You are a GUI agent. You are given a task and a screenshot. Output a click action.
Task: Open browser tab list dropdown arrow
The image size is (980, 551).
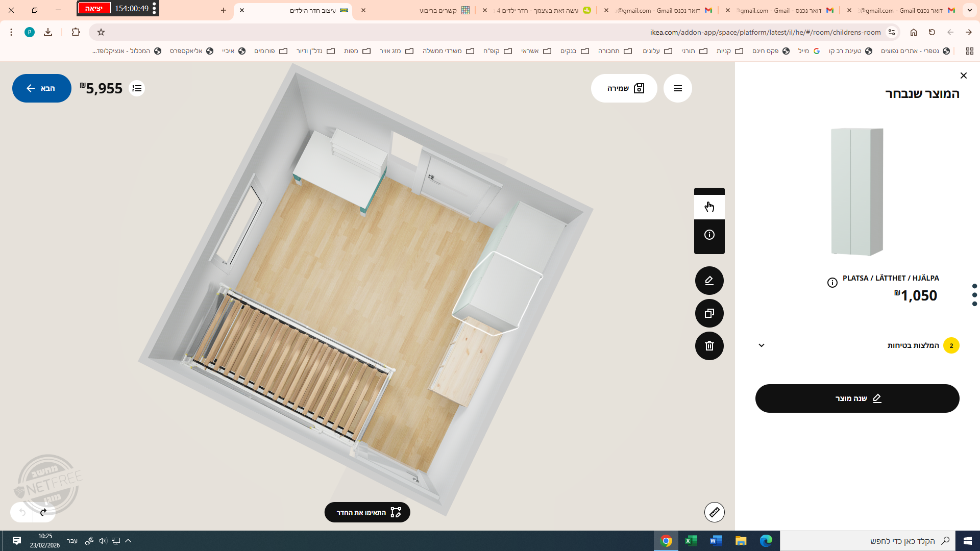click(969, 10)
